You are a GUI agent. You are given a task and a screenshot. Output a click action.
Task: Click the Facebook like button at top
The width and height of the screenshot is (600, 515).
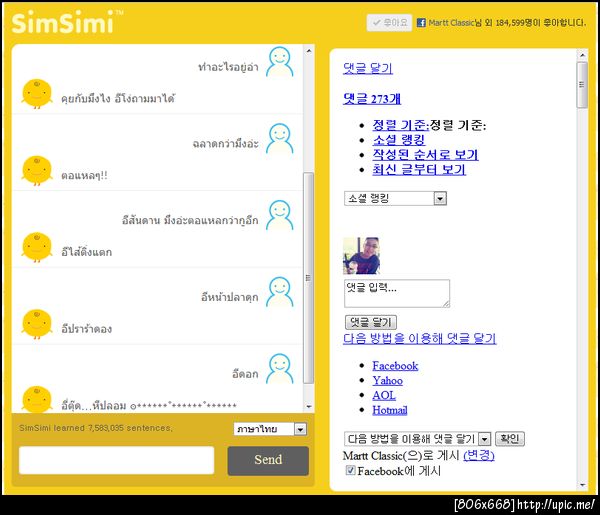click(x=389, y=23)
